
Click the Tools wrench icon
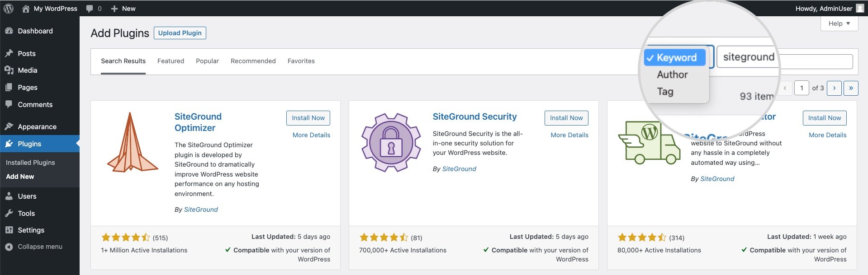(x=9, y=213)
